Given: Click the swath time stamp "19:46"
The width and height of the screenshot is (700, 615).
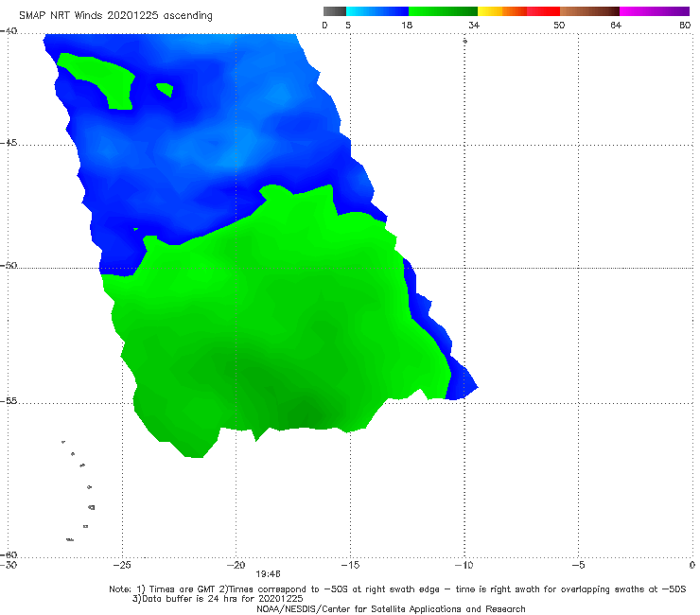Looking at the screenshot, I should 268,574.
